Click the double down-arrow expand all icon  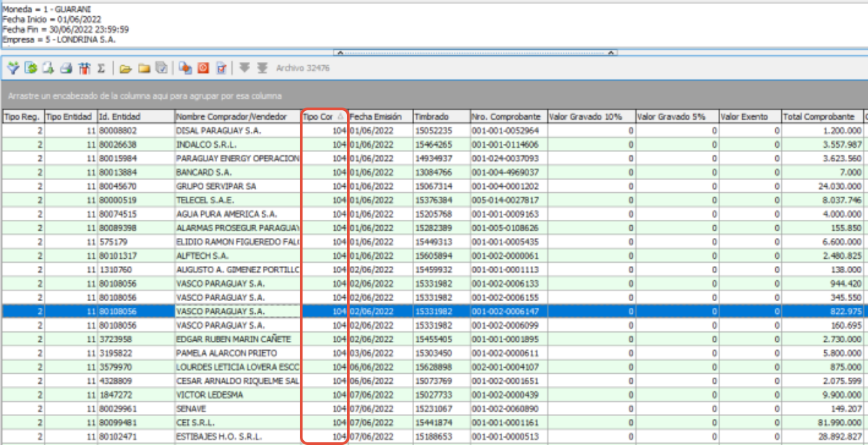[262, 68]
